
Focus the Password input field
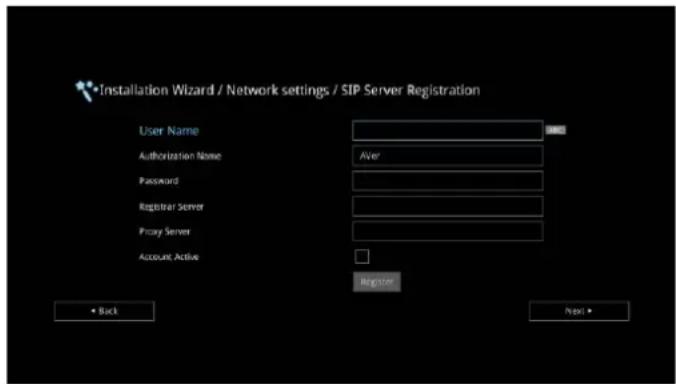click(x=448, y=181)
